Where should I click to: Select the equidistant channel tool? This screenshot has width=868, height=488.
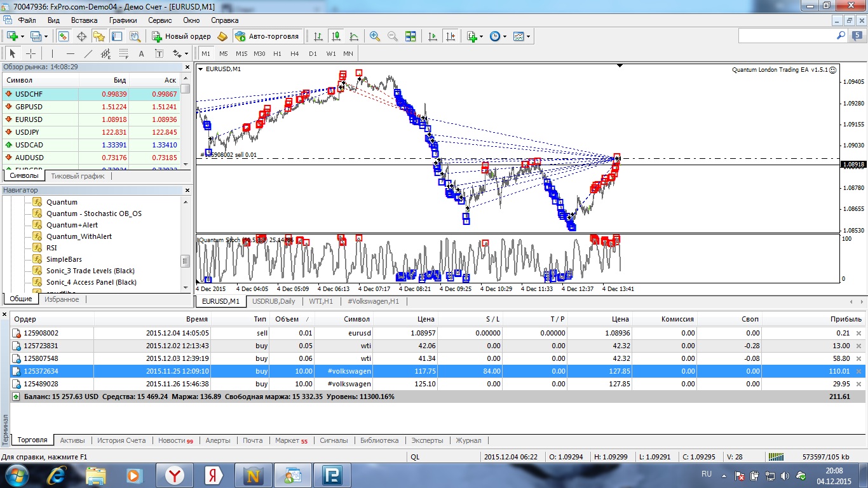click(x=106, y=53)
